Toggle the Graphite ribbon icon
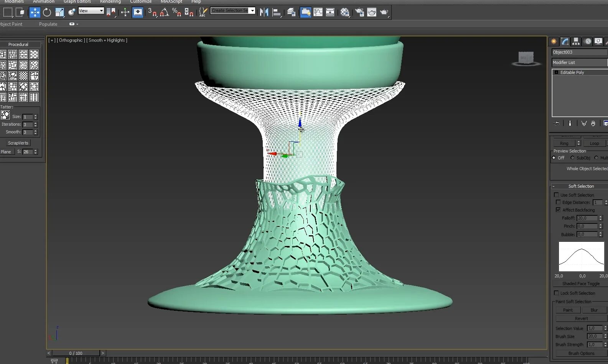This screenshot has width=608, height=364. point(305,12)
